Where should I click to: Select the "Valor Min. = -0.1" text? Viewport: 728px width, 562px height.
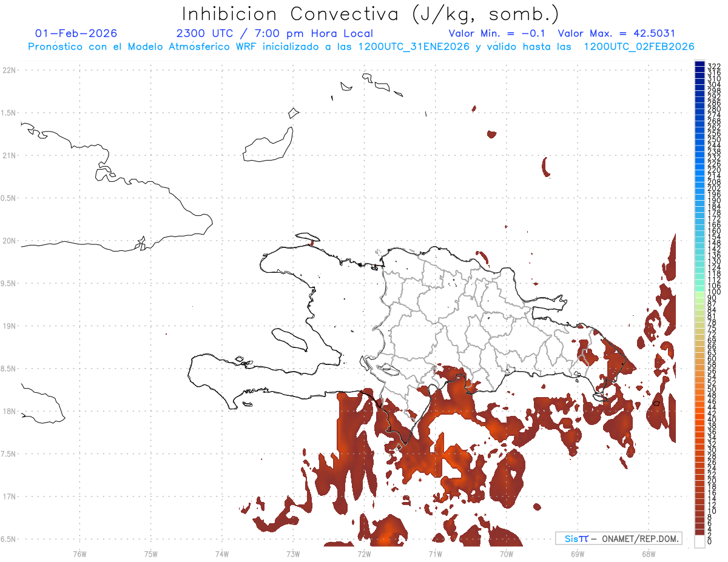[x=497, y=33]
